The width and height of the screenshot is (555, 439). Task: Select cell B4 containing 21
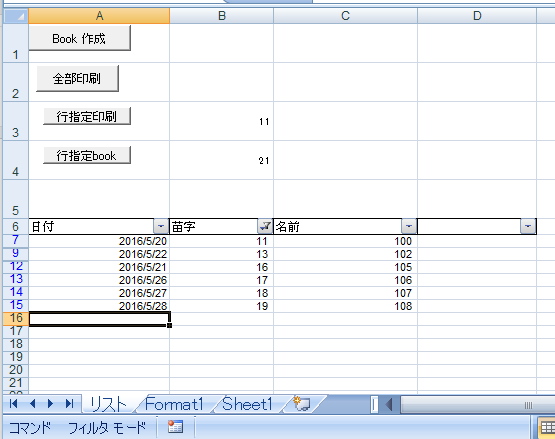click(x=222, y=160)
